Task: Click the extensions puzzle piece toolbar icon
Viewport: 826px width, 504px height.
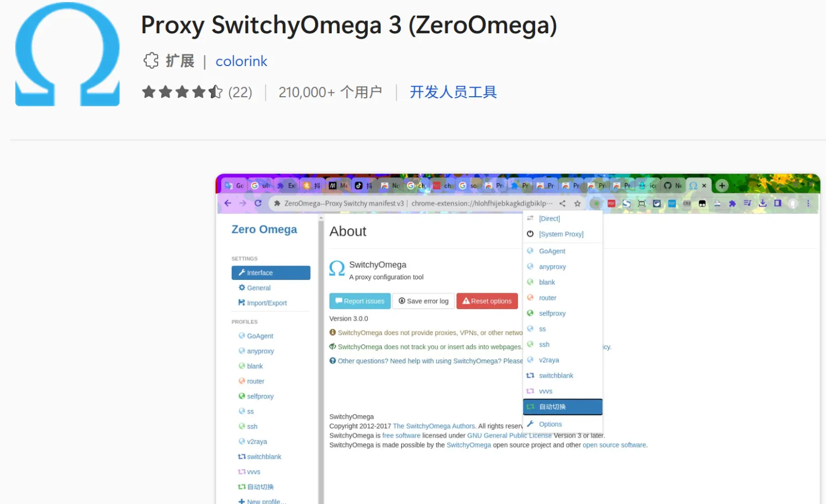Action: (x=732, y=204)
